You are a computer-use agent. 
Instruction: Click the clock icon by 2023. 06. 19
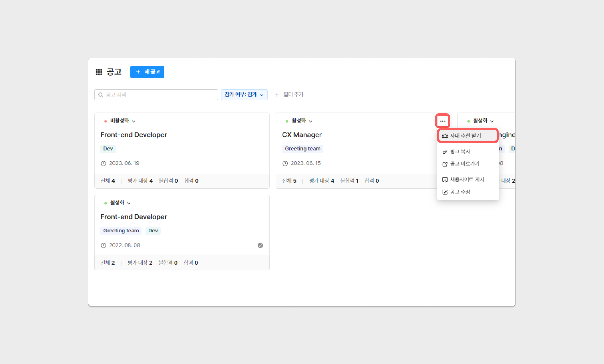[104, 163]
